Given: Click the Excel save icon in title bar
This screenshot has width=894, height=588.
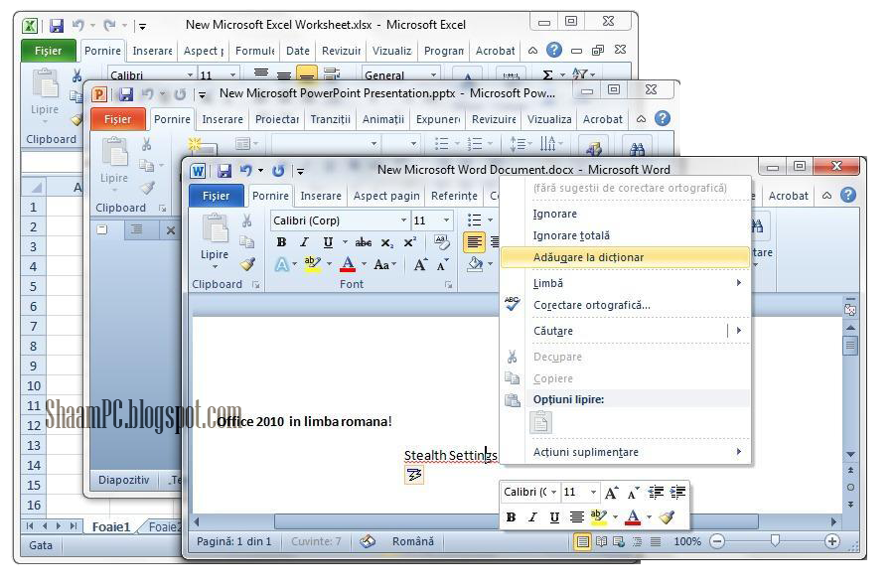Looking at the screenshot, I should pyautogui.click(x=56, y=26).
